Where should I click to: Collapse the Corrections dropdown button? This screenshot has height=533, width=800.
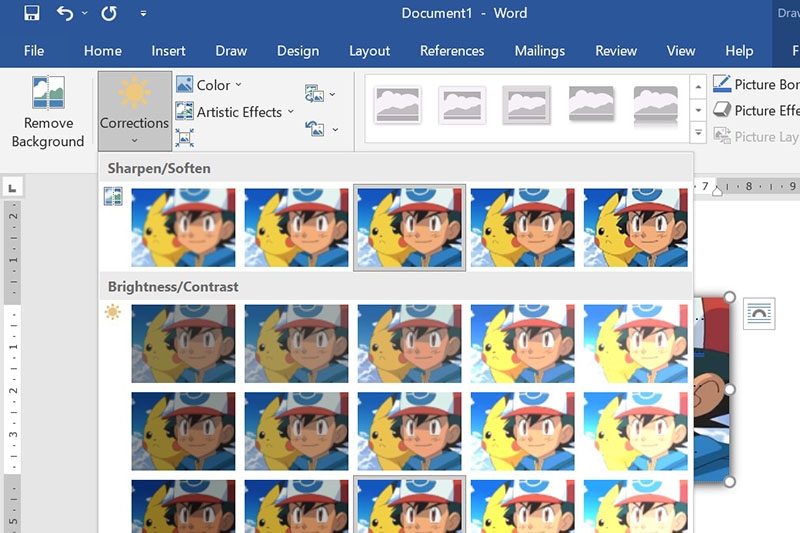click(135, 111)
